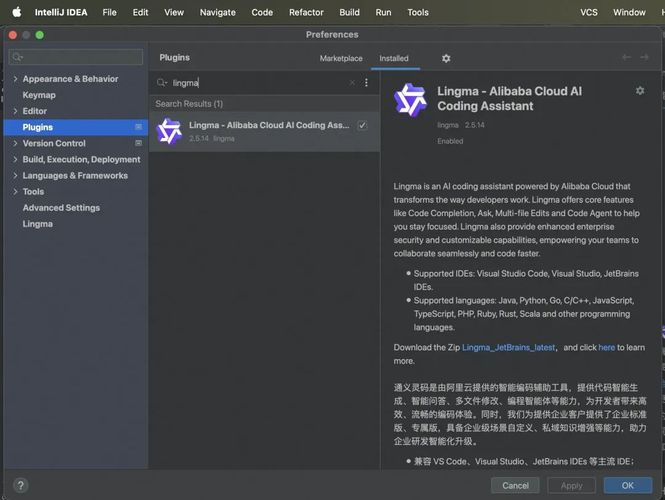The width and height of the screenshot is (665, 500).
Task: Clear the plugin search text
Action: point(352,83)
